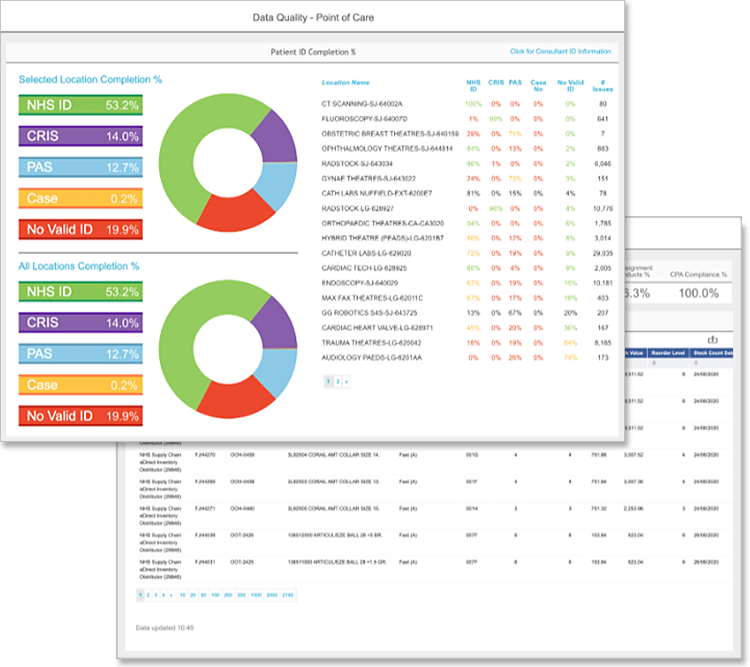Select TRAUMA THEATRES-LG-620042 location row
750x667 pixels.
pos(467,343)
